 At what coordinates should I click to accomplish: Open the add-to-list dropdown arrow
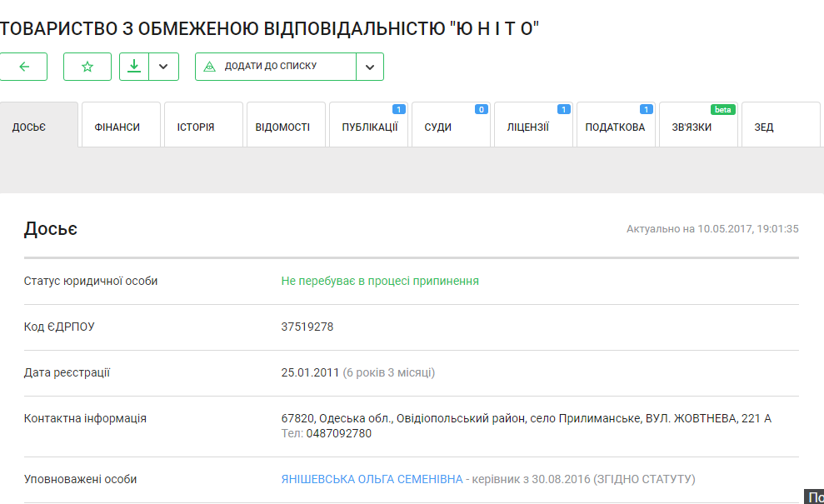(x=370, y=67)
